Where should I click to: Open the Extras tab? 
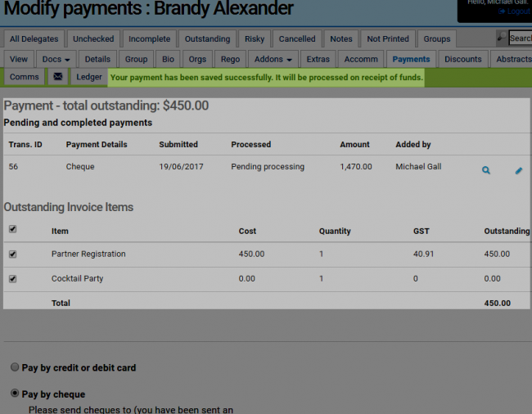(318, 60)
